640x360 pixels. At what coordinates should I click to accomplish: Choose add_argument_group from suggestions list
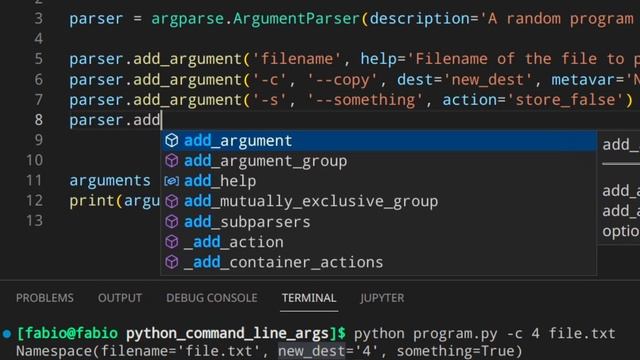coord(379,161)
